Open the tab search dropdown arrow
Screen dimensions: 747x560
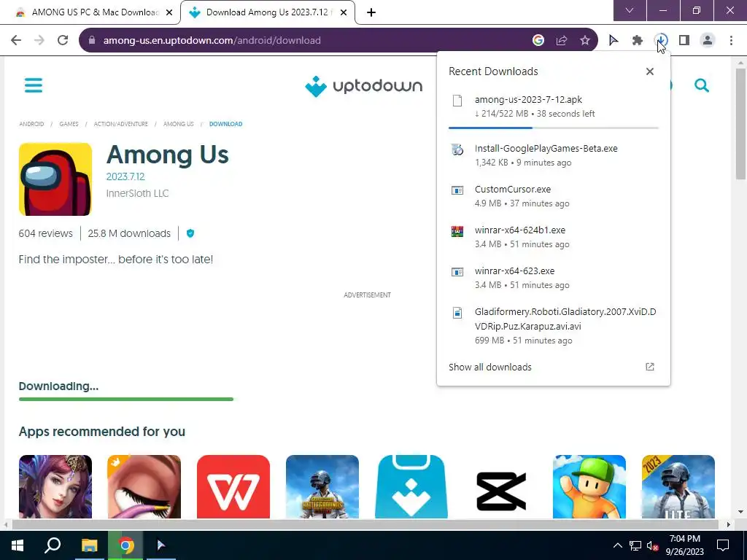[630, 10]
